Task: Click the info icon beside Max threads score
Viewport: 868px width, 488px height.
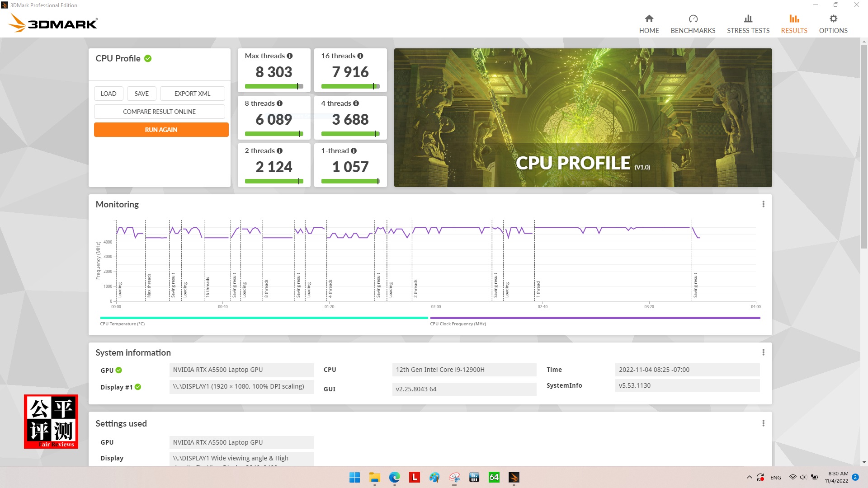Action: (x=289, y=56)
